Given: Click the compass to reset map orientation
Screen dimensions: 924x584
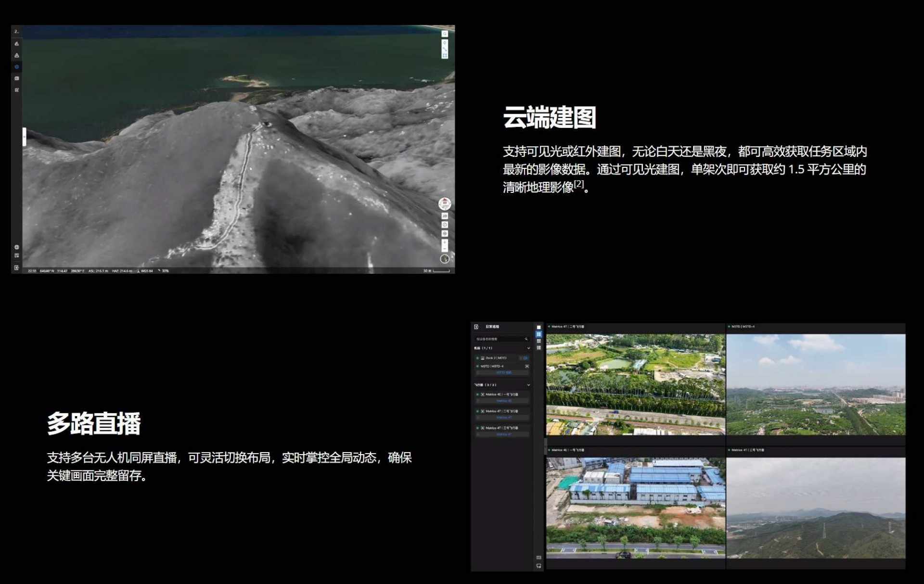Looking at the screenshot, I should pos(444,203).
